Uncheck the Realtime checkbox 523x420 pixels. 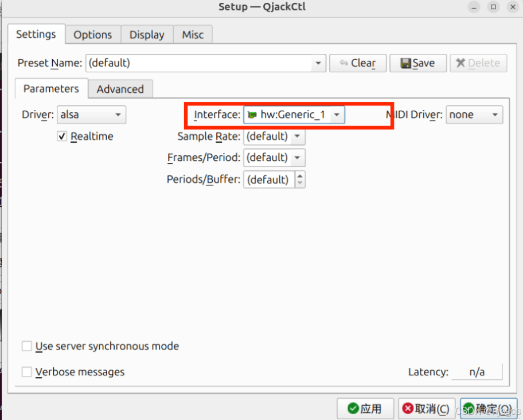[61, 136]
